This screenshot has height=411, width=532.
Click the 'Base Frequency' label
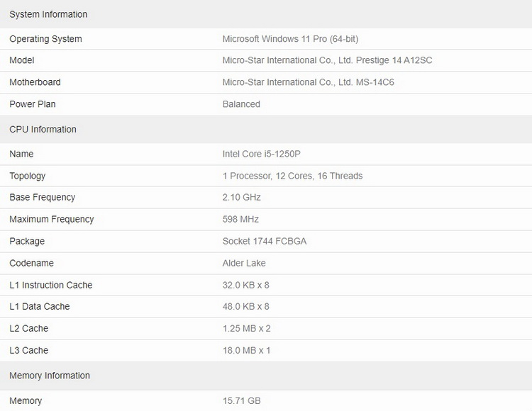pyautogui.click(x=43, y=197)
